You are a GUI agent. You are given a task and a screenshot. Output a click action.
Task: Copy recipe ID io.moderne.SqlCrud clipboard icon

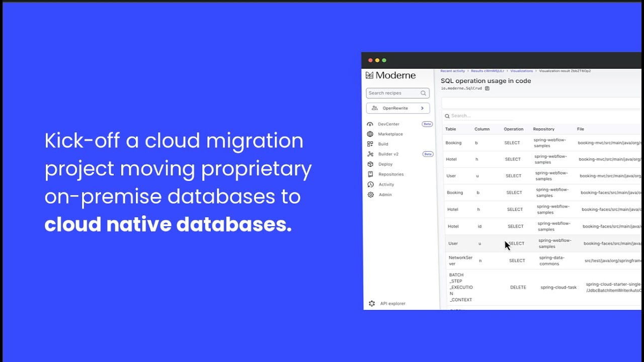(x=487, y=88)
